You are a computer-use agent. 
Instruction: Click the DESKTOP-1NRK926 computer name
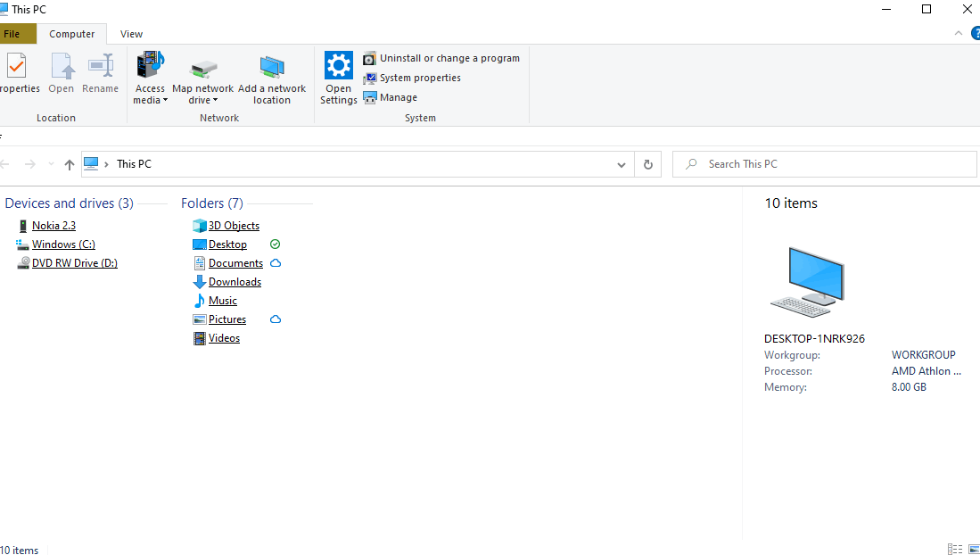[x=814, y=338]
